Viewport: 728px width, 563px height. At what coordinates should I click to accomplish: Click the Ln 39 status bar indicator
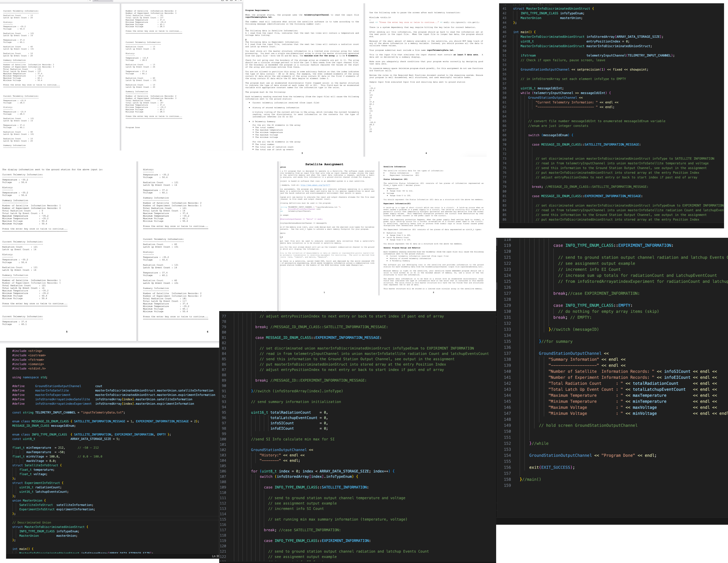[215, 556]
